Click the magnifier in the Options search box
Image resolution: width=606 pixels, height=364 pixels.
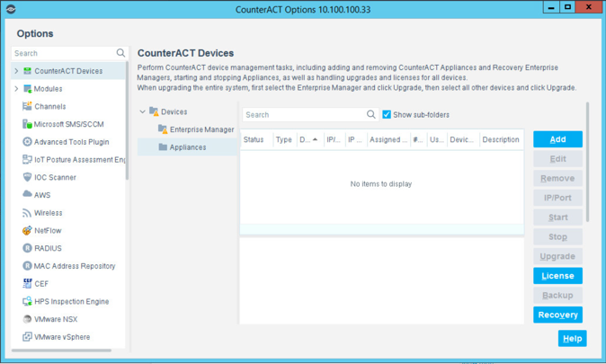(x=120, y=53)
